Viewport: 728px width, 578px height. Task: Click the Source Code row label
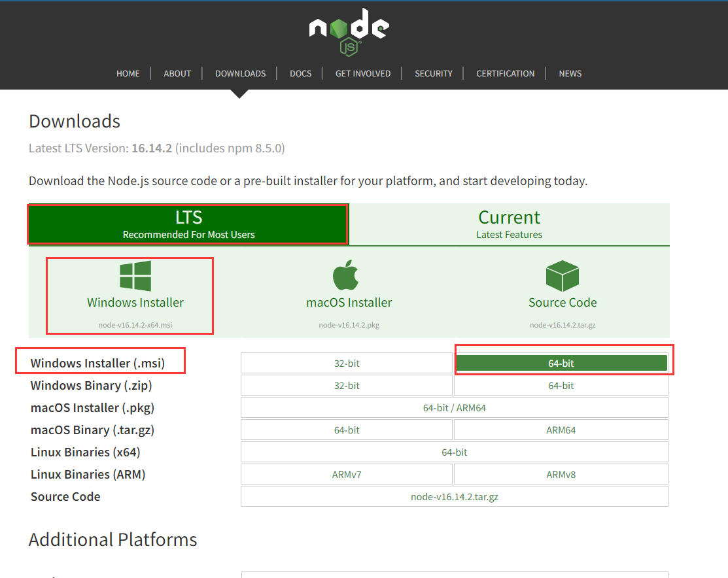pos(65,497)
